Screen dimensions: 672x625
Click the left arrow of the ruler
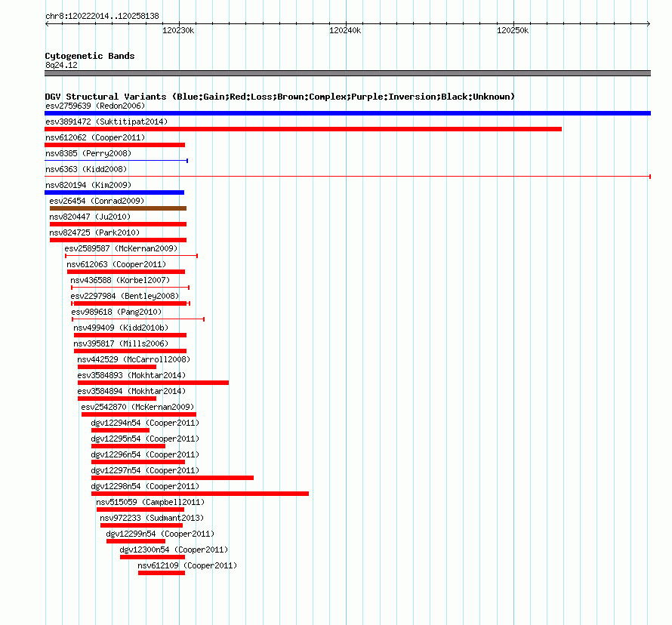point(47,23)
